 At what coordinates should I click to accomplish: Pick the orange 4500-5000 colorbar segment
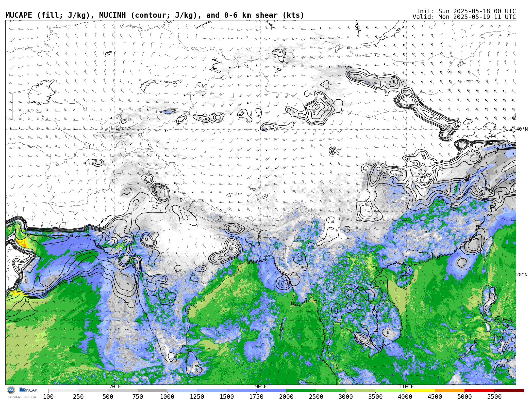coord(450,391)
